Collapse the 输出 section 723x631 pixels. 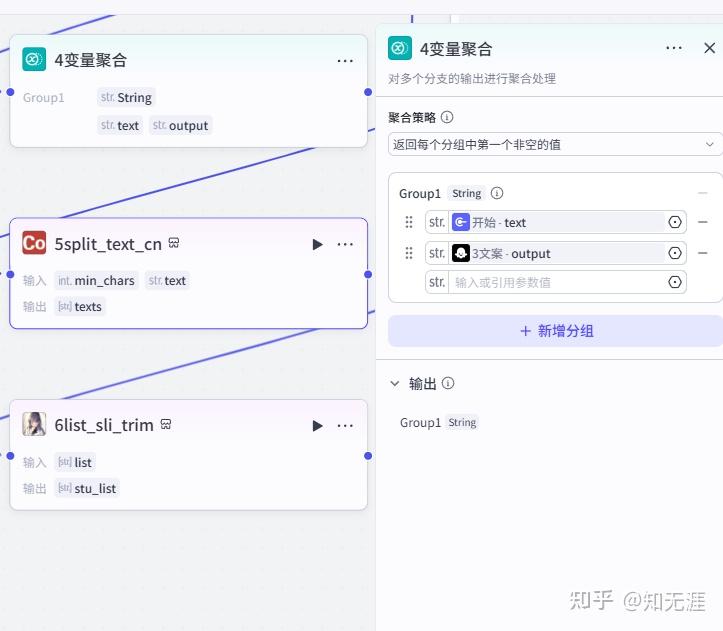tap(395, 383)
